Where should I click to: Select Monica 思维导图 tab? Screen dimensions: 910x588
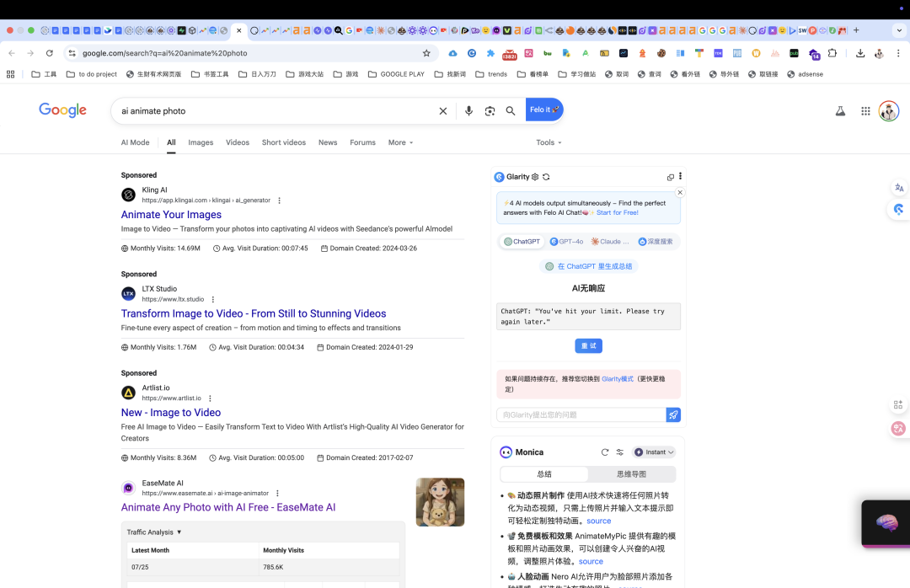631,474
